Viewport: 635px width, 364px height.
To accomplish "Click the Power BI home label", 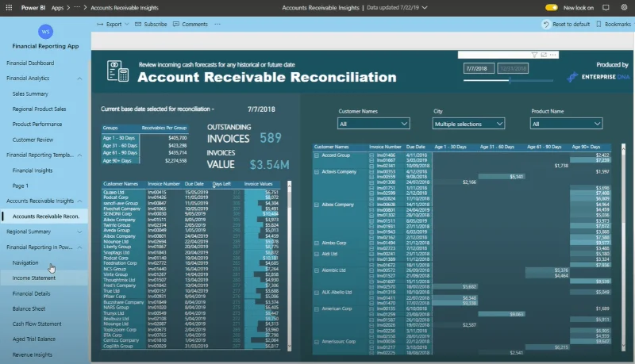I will [x=33, y=8].
